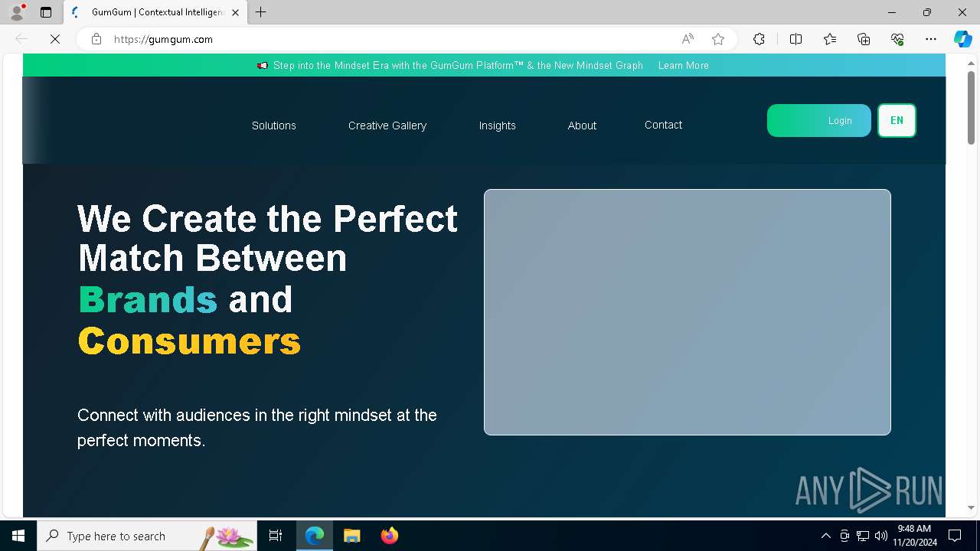Open the Insights menu
This screenshot has height=551, width=980.
pyautogui.click(x=498, y=126)
